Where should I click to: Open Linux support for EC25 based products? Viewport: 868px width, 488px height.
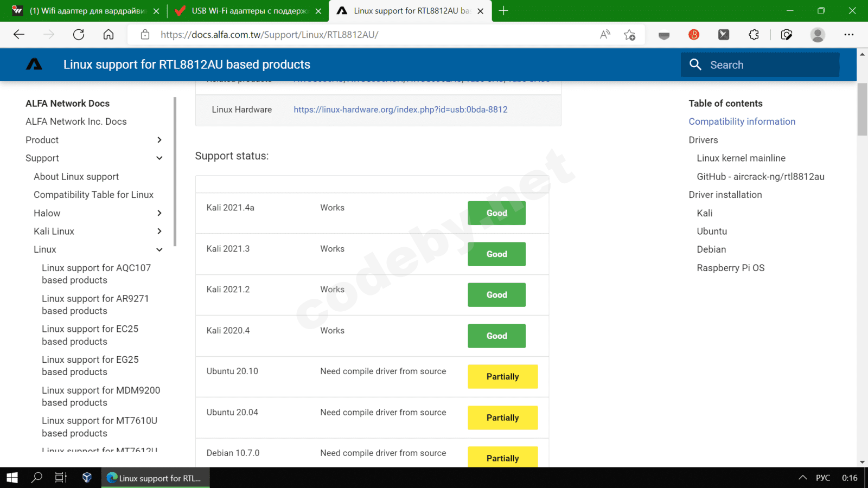(90, 335)
